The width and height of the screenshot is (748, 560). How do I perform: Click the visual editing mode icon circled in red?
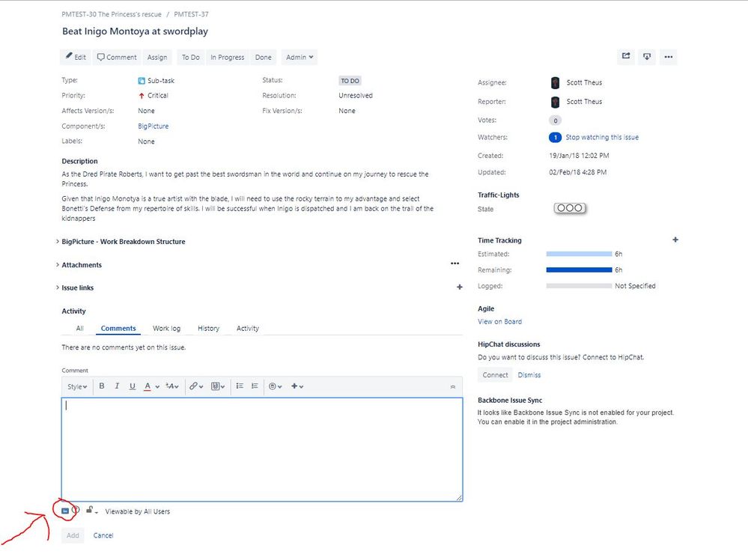tap(65, 510)
